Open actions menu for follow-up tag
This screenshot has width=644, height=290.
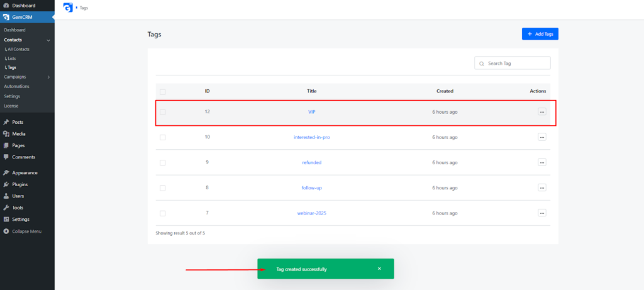[541, 187]
